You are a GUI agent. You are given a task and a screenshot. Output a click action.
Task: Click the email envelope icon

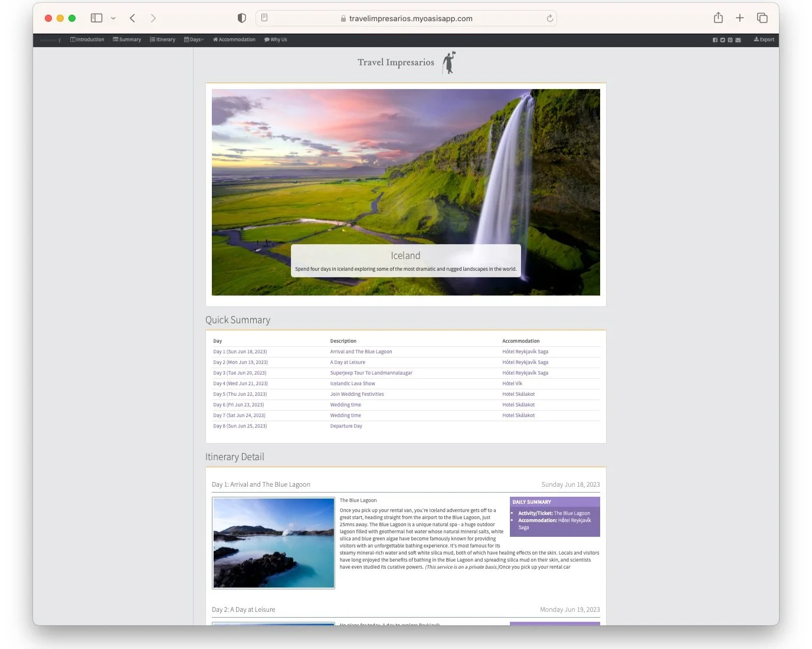click(738, 40)
